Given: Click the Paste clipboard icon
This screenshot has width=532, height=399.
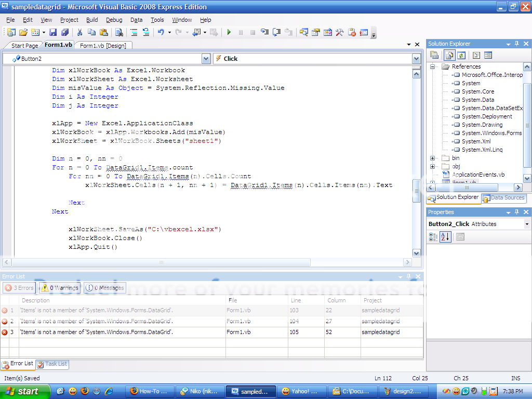Looking at the screenshot, I should point(104,32).
